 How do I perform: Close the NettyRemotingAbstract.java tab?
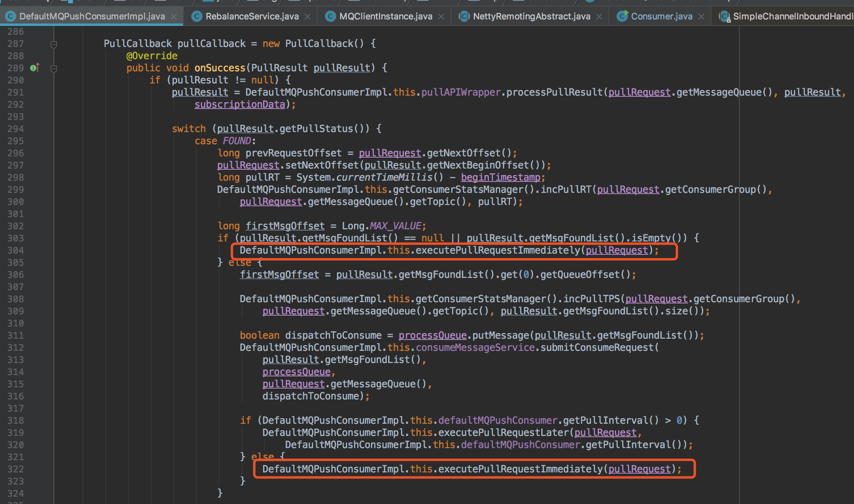click(599, 17)
